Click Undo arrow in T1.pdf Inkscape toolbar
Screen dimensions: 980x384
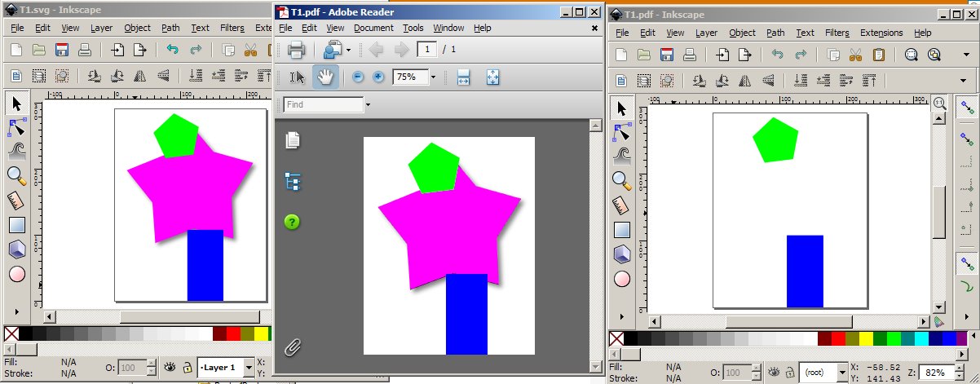[x=778, y=55]
